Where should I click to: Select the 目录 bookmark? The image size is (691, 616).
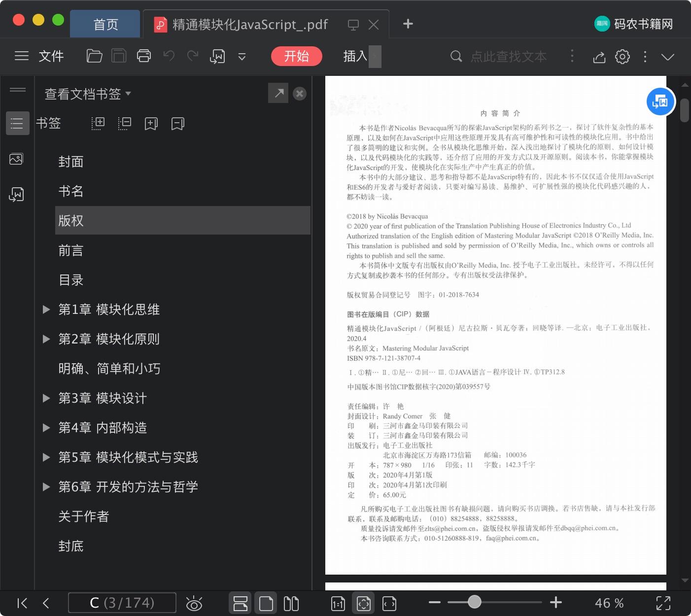(x=183, y=280)
